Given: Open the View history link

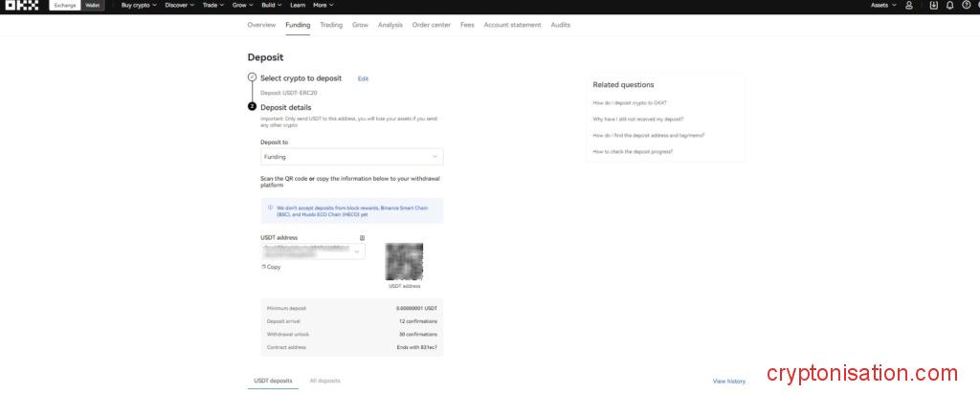Looking at the screenshot, I should click(x=728, y=381).
